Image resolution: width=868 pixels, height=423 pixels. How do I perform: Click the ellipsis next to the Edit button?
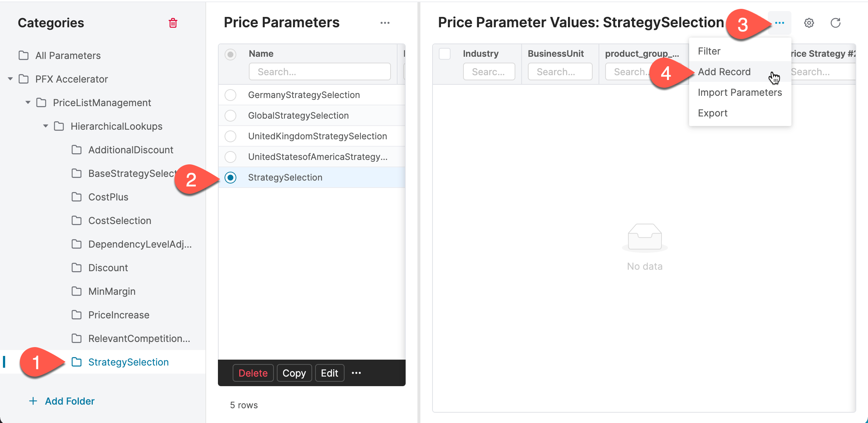click(356, 373)
